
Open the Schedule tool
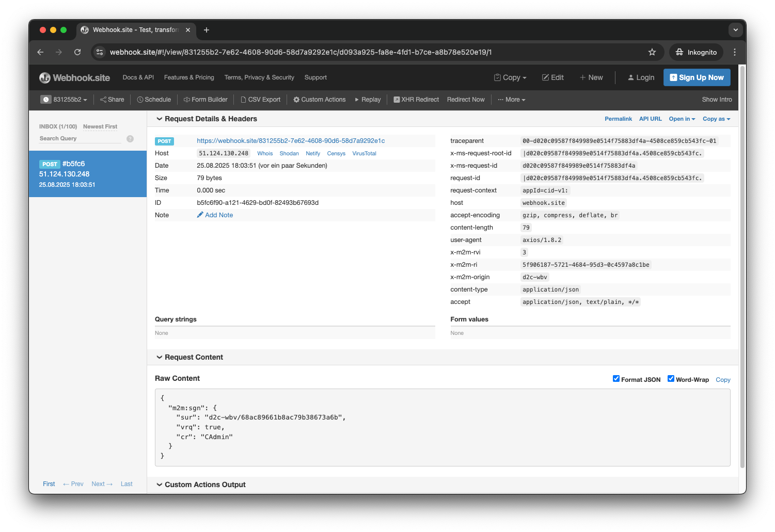[x=154, y=99]
